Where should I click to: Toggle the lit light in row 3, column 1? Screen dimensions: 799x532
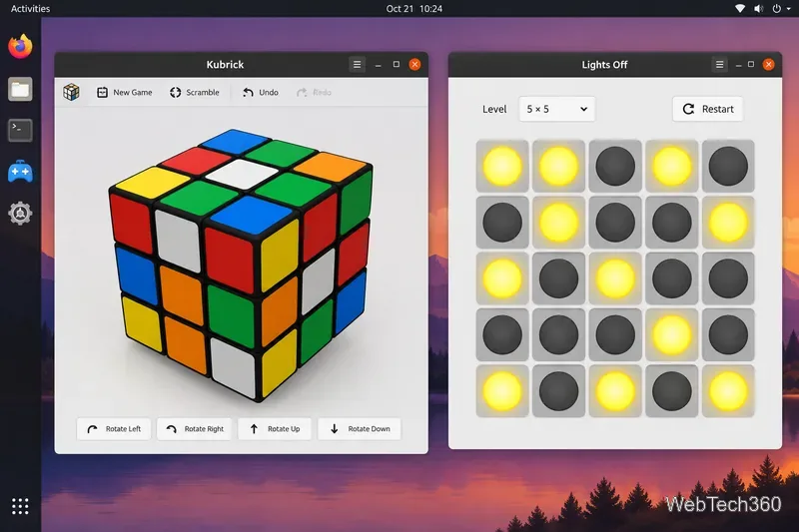click(502, 278)
